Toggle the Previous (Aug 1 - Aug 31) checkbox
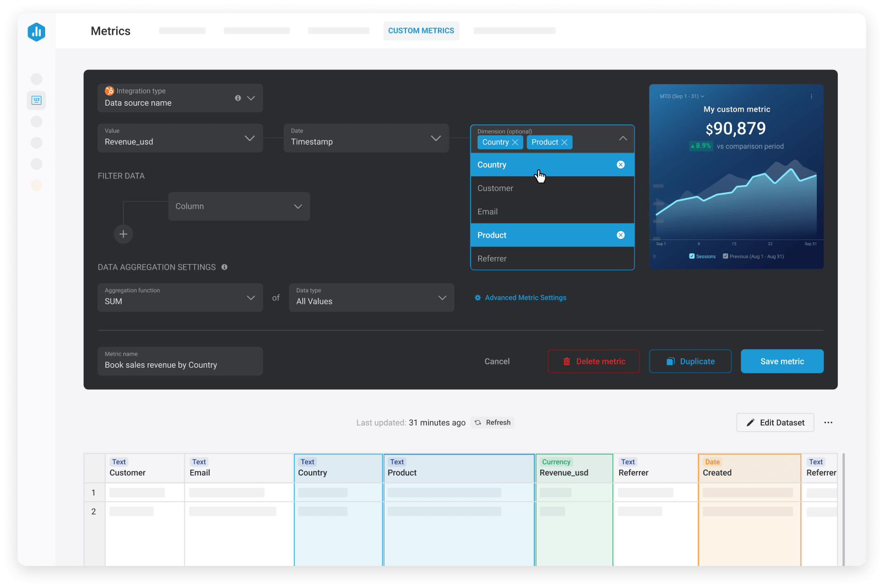This screenshot has width=884, height=588. coord(725,256)
